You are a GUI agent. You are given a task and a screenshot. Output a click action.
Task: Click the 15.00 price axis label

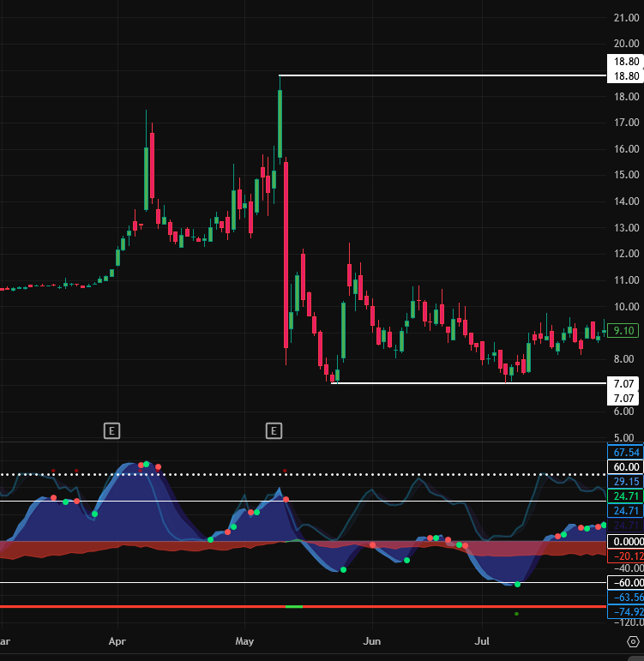pyautogui.click(x=626, y=175)
